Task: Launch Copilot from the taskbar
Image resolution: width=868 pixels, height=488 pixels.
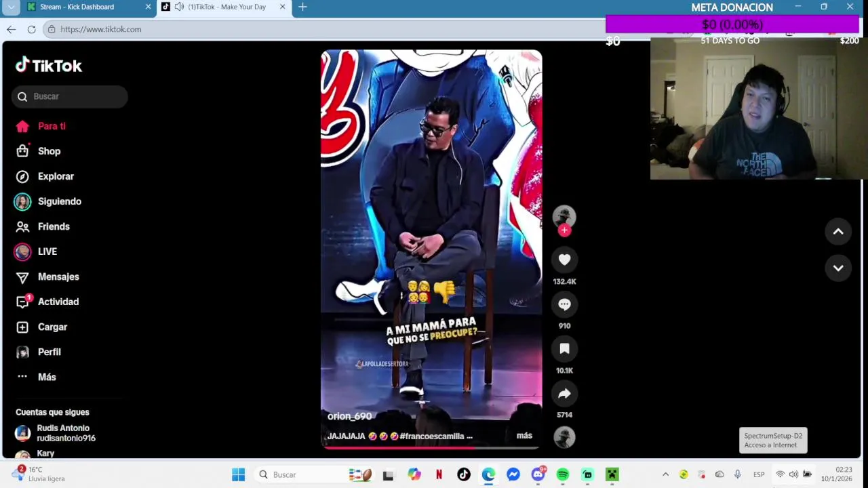Action: point(414,474)
